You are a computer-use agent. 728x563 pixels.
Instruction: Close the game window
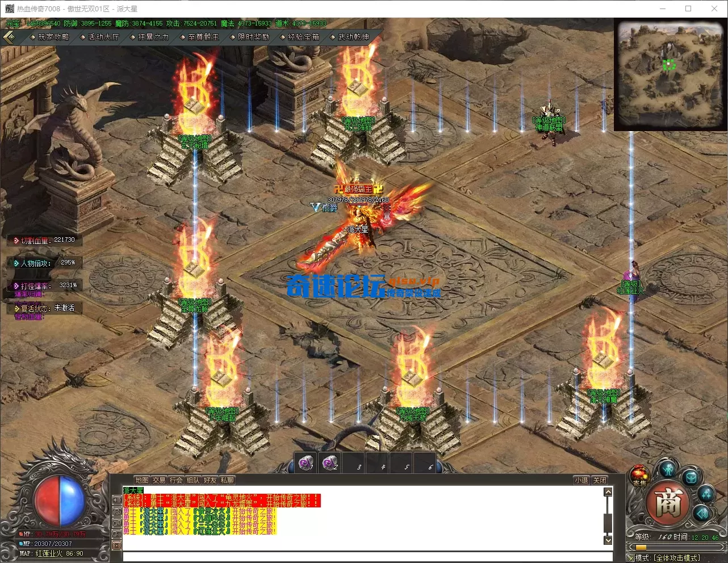point(714,9)
